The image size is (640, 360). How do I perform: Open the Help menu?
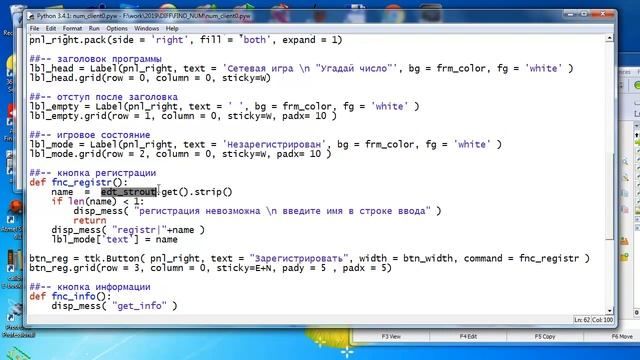pyautogui.click(x=172, y=29)
